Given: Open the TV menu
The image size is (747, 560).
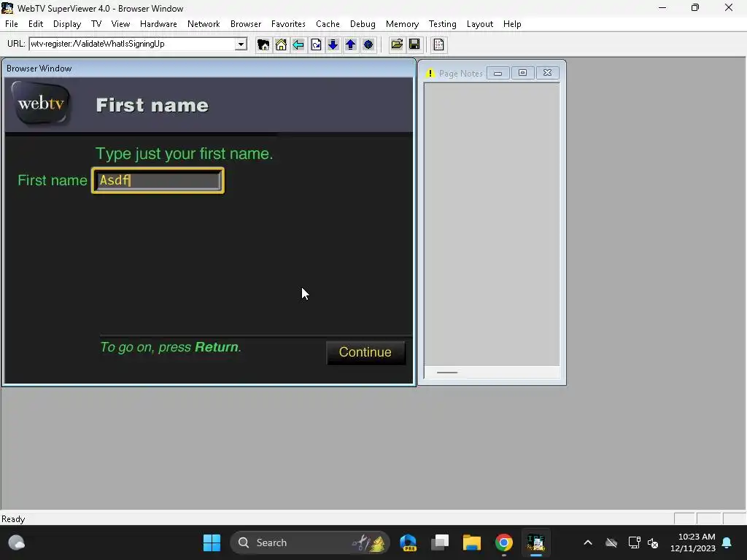Looking at the screenshot, I should click(96, 24).
